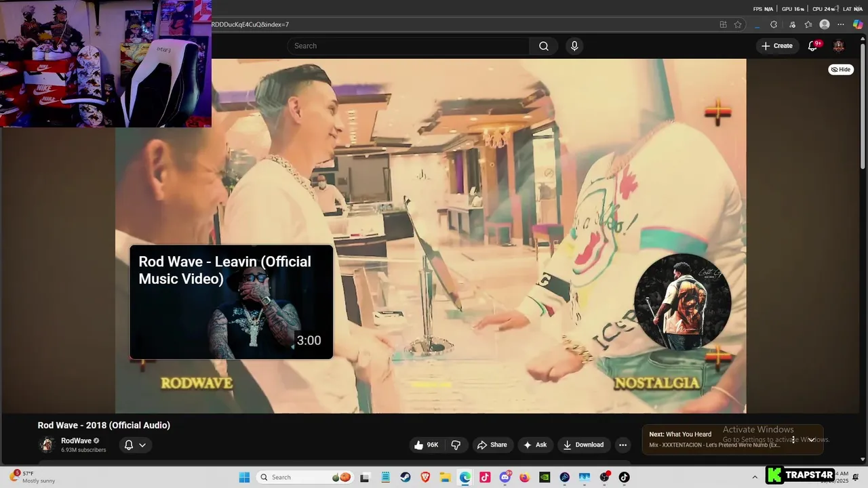Click the RodWave channel avatar
Image resolution: width=868 pixels, height=488 pixels.
click(x=47, y=445)
